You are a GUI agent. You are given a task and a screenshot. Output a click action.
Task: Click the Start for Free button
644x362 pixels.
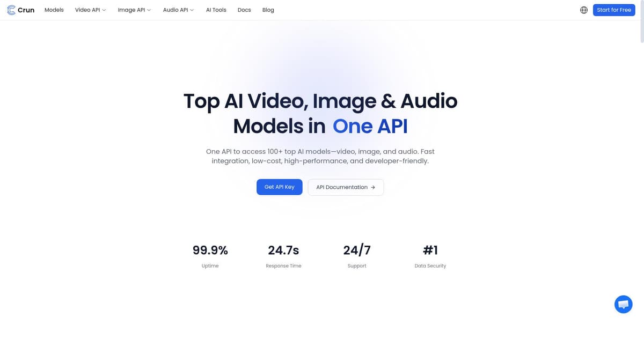(x=614, y=10)
